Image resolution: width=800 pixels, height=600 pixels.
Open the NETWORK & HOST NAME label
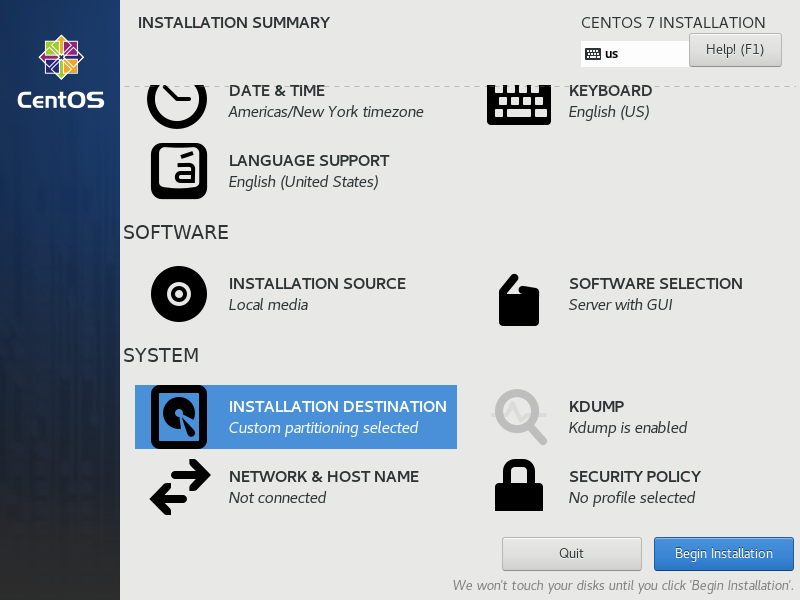323,477
